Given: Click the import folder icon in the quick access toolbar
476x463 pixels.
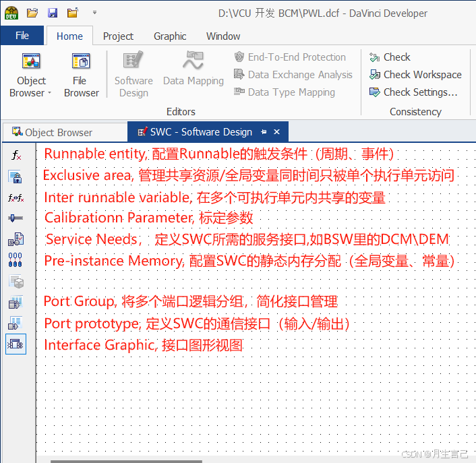Looking at the screenshot, I should click(x=73, y=13).
